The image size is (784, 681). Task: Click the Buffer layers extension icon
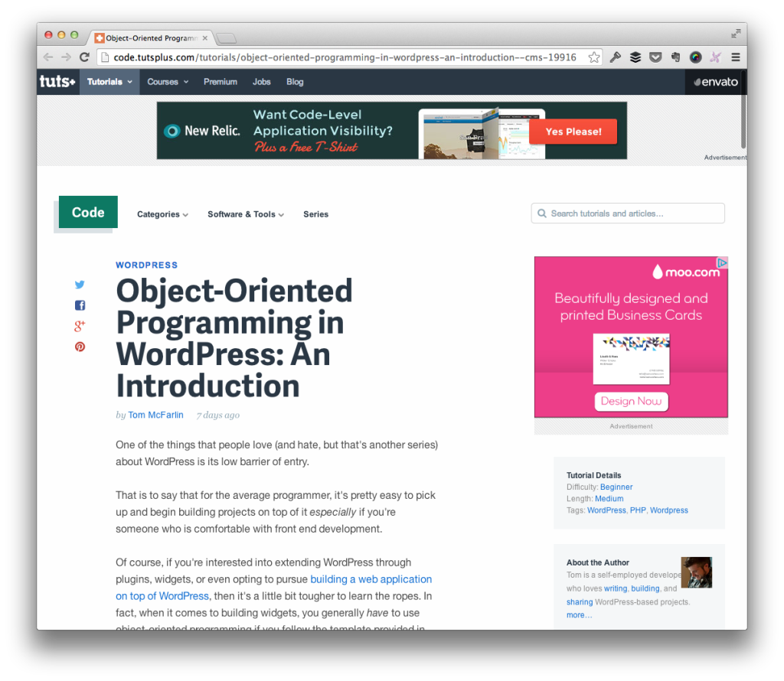(635, 57)
